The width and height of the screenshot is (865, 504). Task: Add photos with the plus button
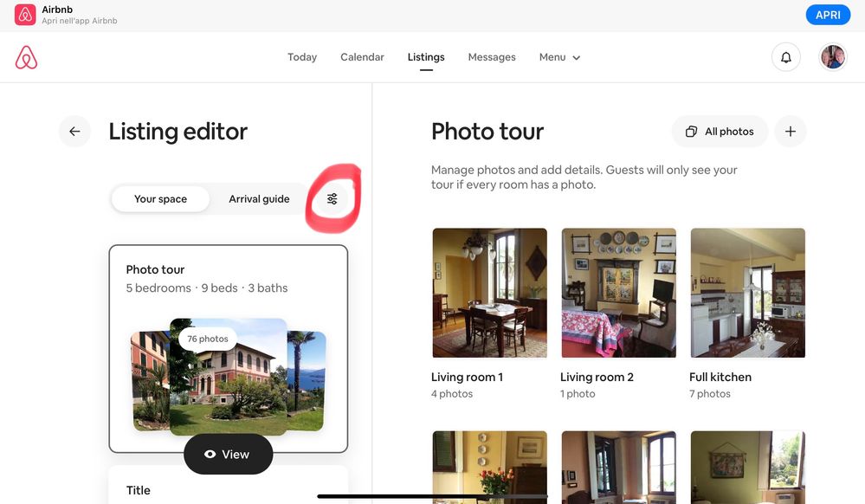point(790,132)
